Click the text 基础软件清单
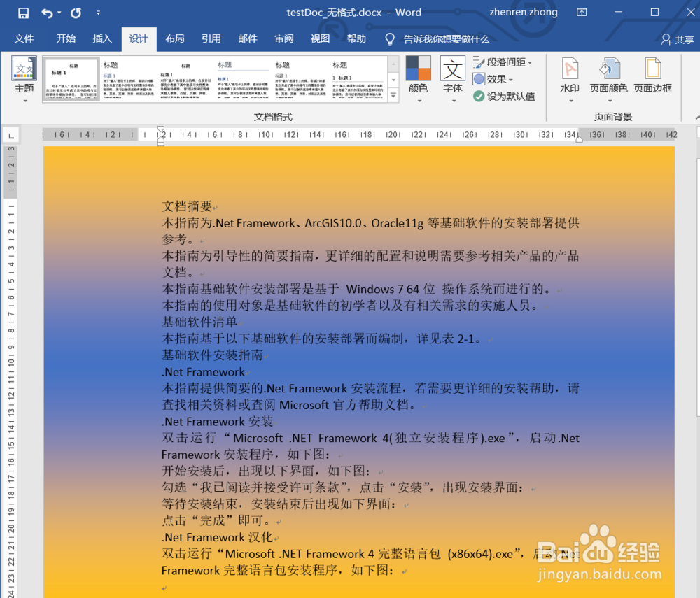700x598 pixels. point(199,322)
